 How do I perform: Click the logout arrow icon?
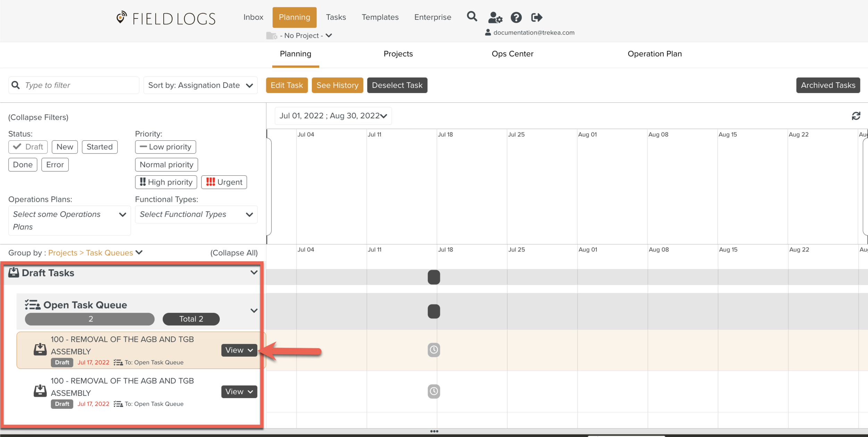(536, 17)
